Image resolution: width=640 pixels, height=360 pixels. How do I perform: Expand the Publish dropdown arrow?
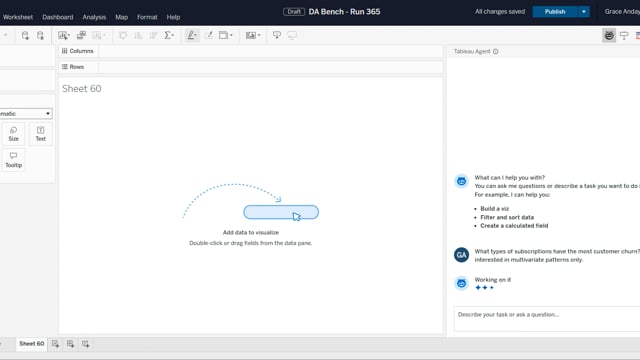[x=584, y=12]
